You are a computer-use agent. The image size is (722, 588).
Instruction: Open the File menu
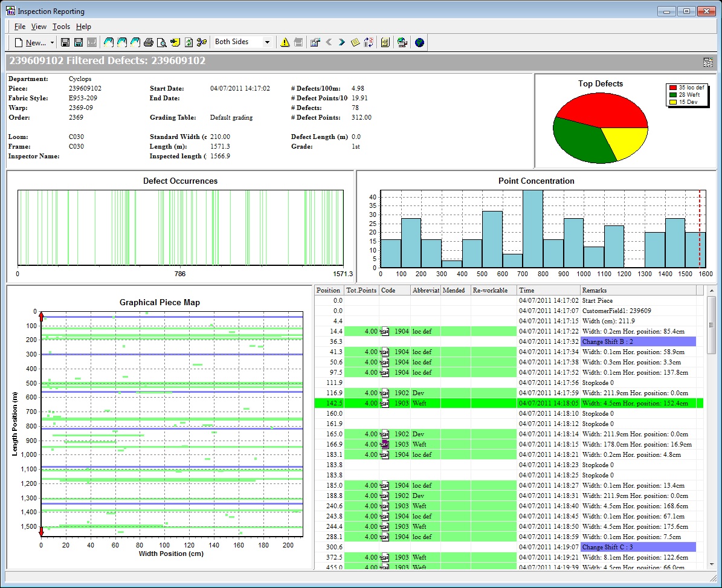20,27
